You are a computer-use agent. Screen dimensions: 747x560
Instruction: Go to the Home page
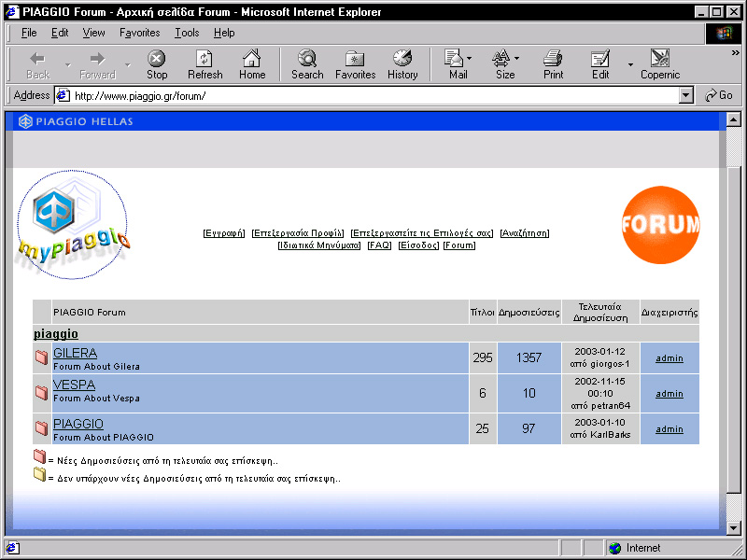252,64
